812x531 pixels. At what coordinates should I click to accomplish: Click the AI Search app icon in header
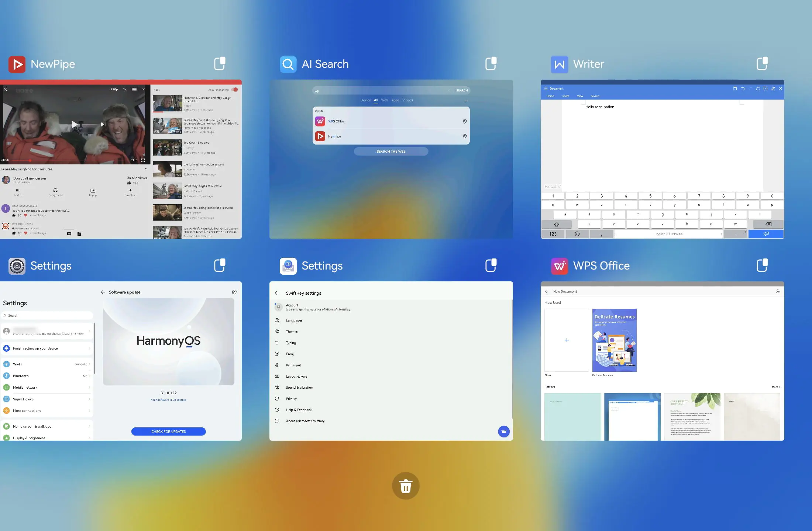[x=288, y=64]
